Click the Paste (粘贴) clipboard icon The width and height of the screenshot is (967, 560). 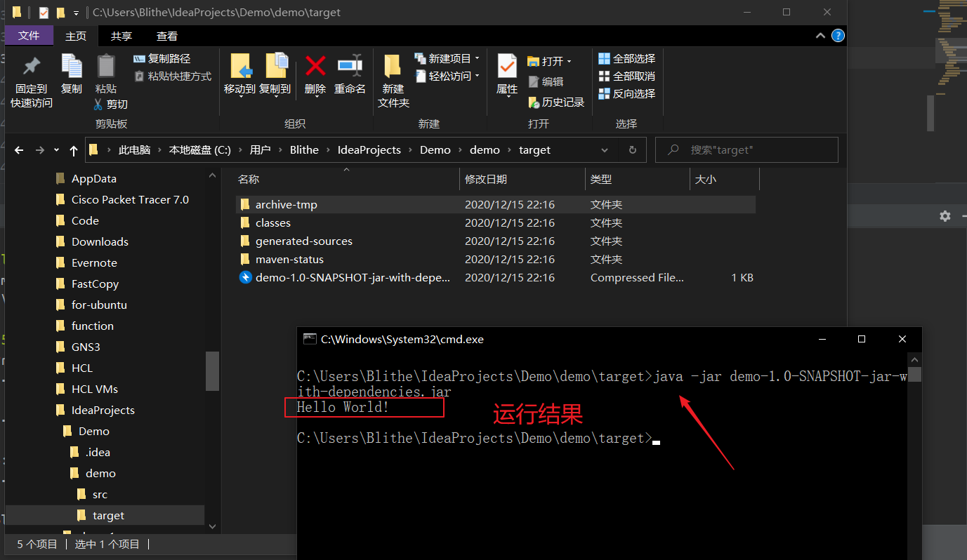[x=106, y=66]
